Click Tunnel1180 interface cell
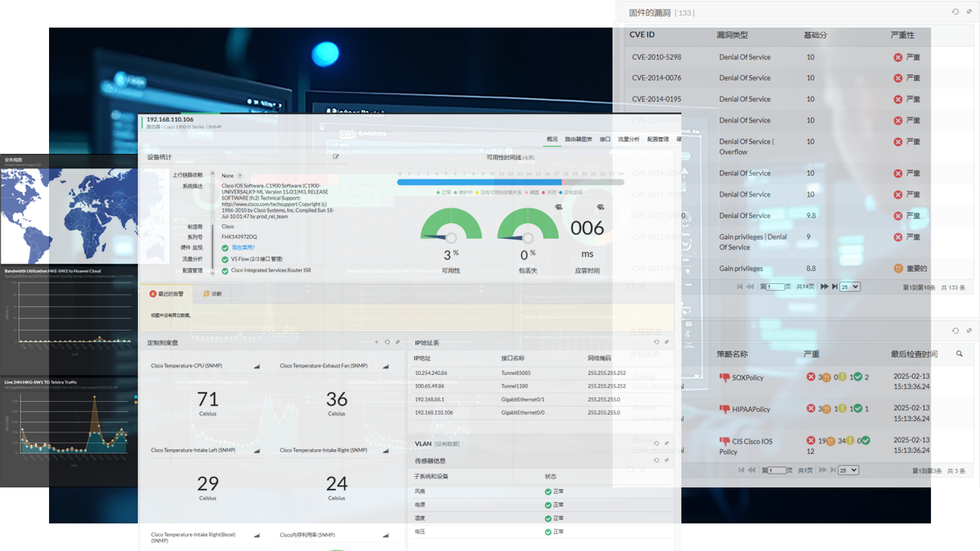This screenshot has width=980, height=551. (514, 386)
